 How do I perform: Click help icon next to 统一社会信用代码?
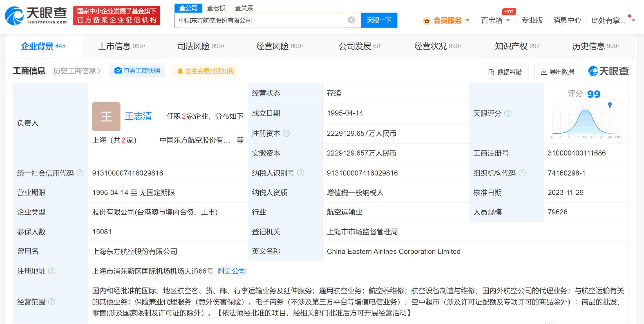click(80, 173)
